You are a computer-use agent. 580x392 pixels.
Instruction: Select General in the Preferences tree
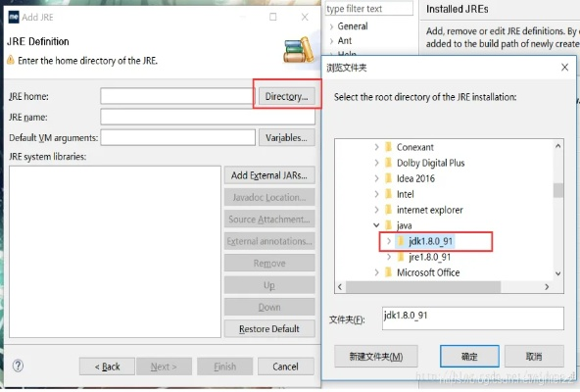click(353, 26)
